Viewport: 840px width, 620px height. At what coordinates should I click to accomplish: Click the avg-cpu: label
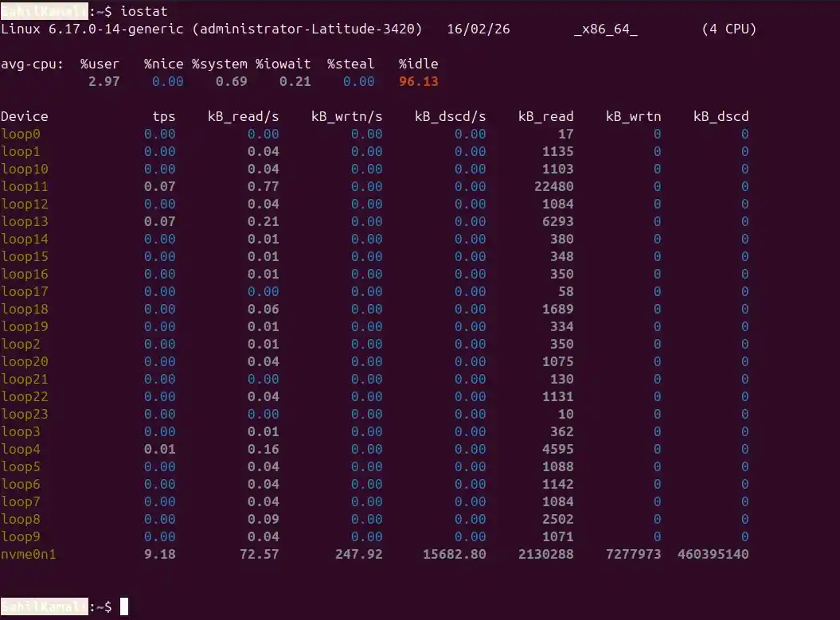pos(32,64)
